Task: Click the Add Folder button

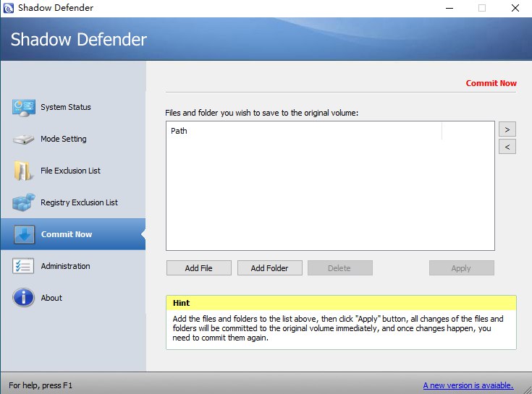Action: point(270,268)
